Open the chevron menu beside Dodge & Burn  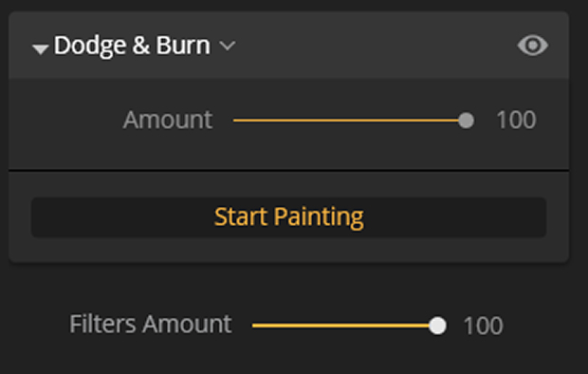coord(228,46)
